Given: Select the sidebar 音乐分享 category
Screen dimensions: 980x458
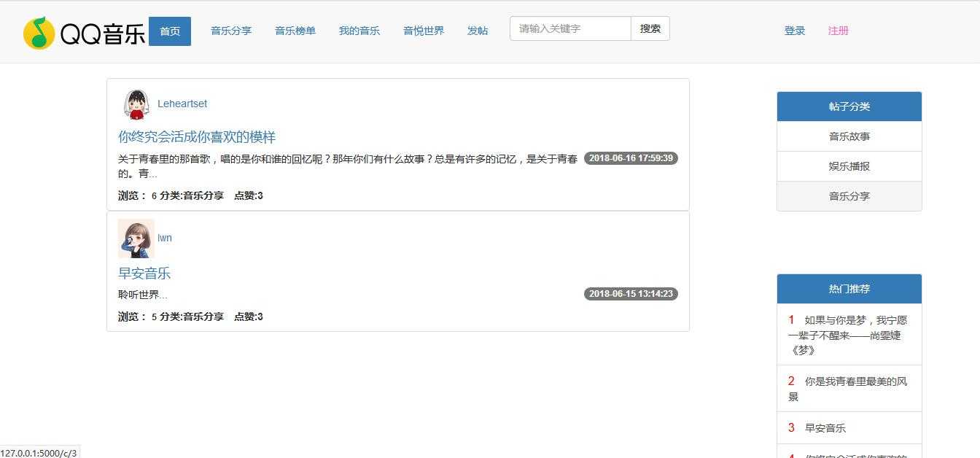Looking at the screenshot, I should coord(849,196).
